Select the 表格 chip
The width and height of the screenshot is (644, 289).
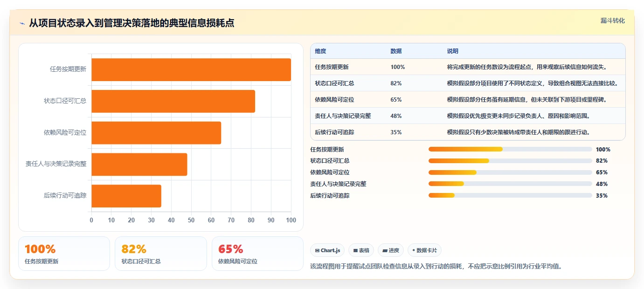[361, 250]
